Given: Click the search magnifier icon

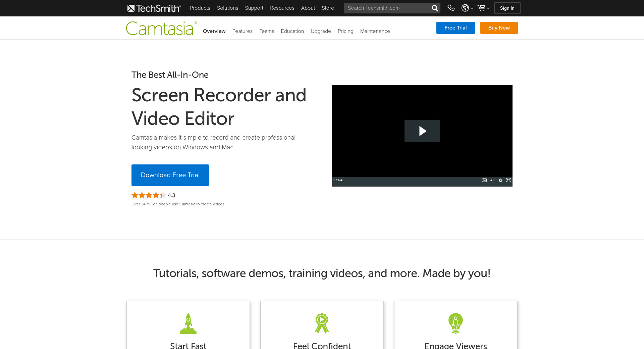Looking at the screenshot, I should tap(435, 8).
